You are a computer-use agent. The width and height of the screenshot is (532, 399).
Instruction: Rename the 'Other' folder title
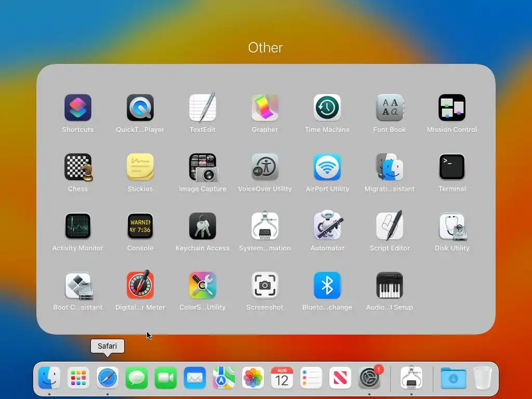(265, 48)
